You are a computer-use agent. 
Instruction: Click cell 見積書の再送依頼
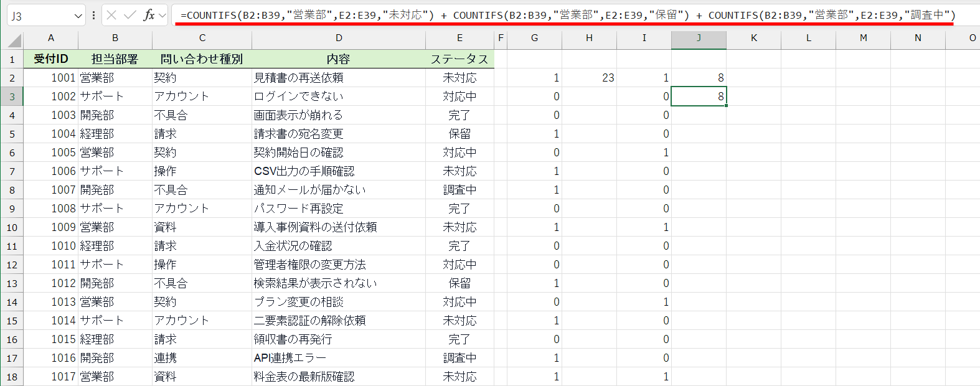(339, 78)
